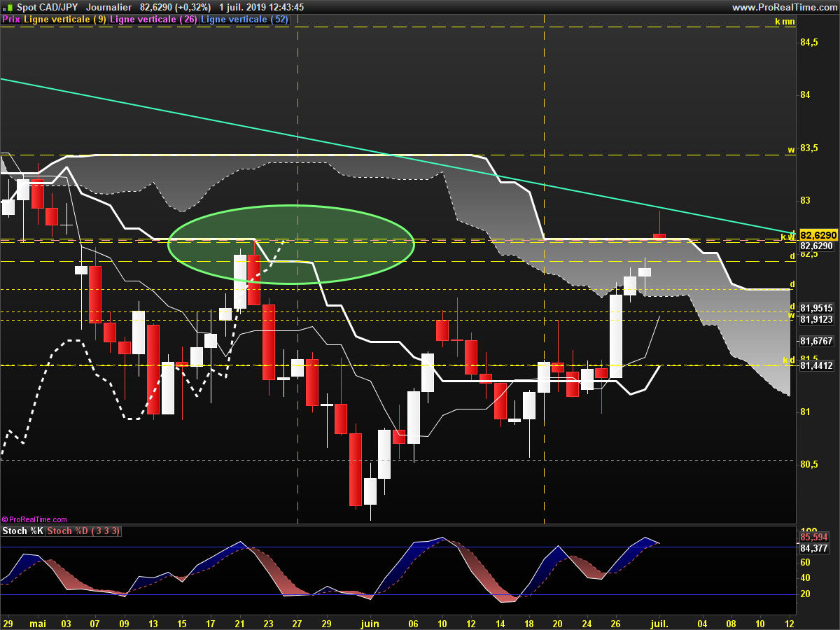Click the 84,5 price axis label

808,43
